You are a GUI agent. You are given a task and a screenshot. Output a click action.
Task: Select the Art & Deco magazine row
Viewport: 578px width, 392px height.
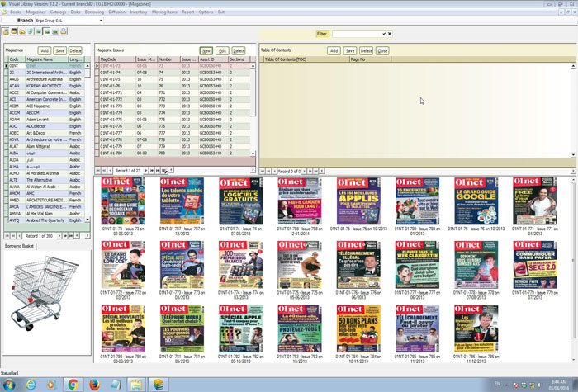coord(46,133)
